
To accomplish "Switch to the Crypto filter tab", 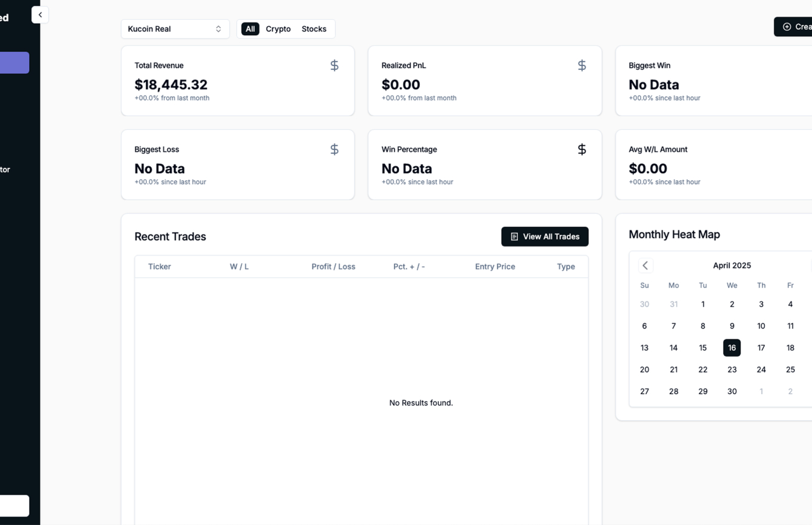I will coord(278,29).
